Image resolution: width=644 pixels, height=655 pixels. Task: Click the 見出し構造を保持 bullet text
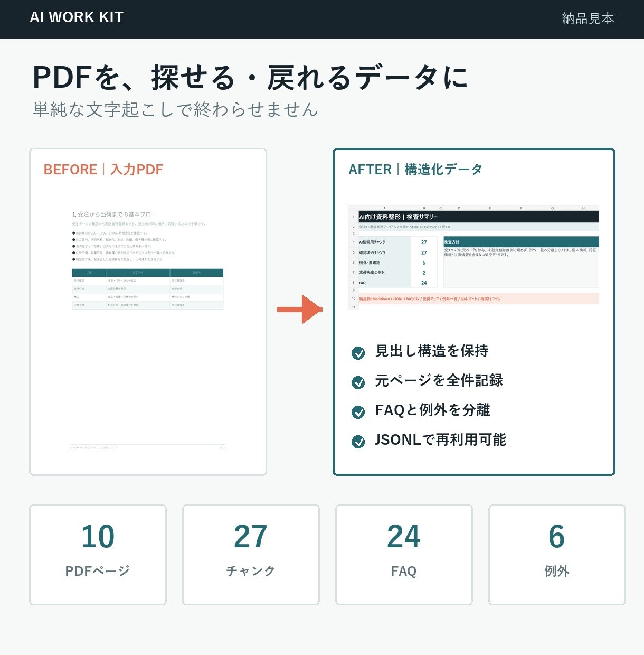432,351
